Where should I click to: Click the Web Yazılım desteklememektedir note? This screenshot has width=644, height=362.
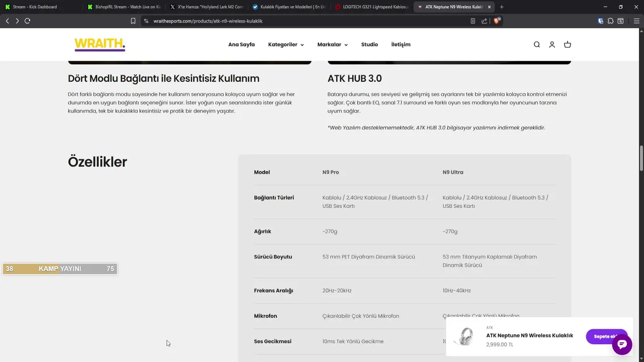click(436, 128)
